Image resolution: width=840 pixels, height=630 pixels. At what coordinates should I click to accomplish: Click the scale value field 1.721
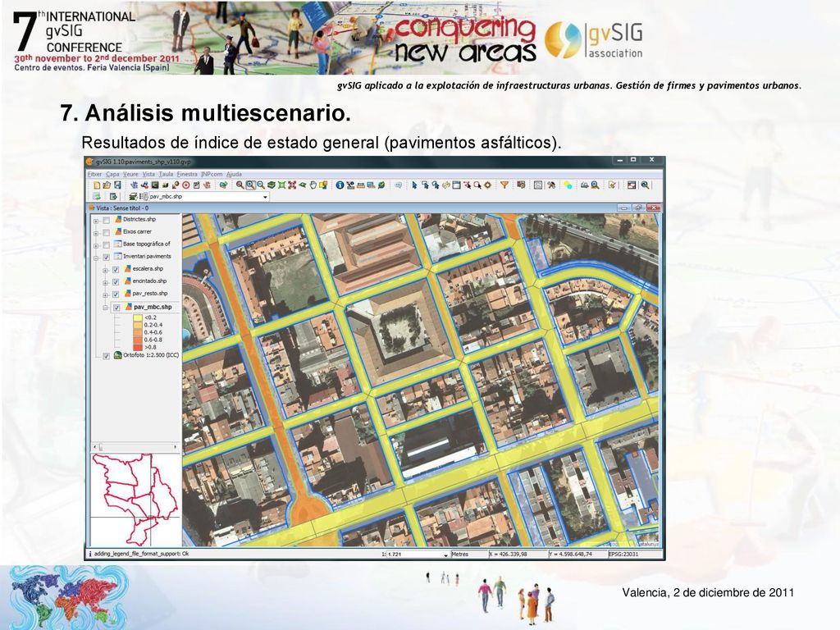coord(413,555)
